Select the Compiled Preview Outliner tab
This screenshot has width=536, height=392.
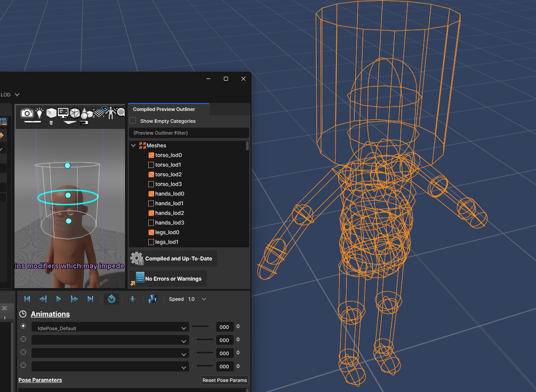[164, 109]
